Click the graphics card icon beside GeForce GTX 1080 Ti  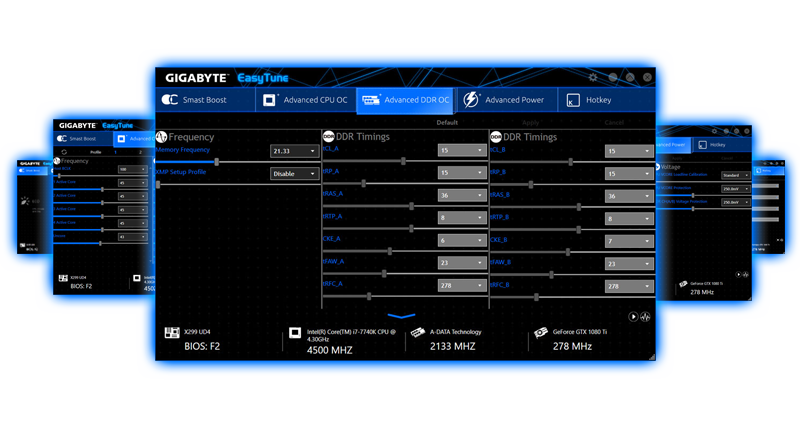click(x=541, y=333)
